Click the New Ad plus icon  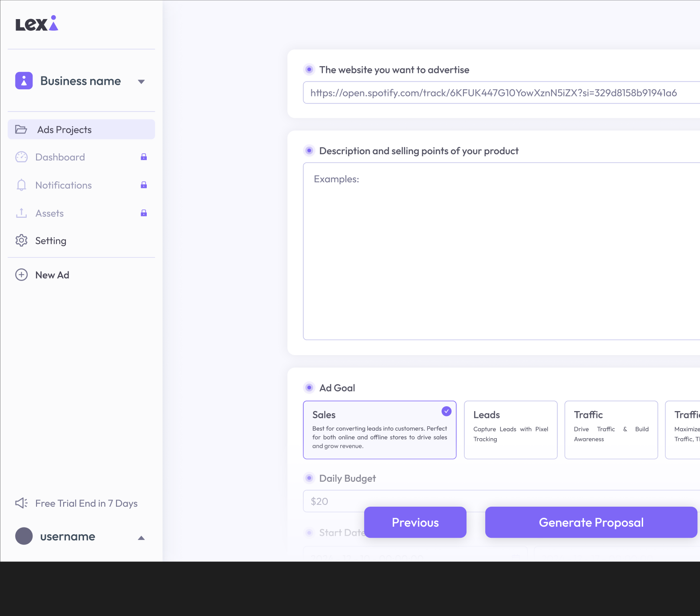pyautogui.click(x=21, y=275)
